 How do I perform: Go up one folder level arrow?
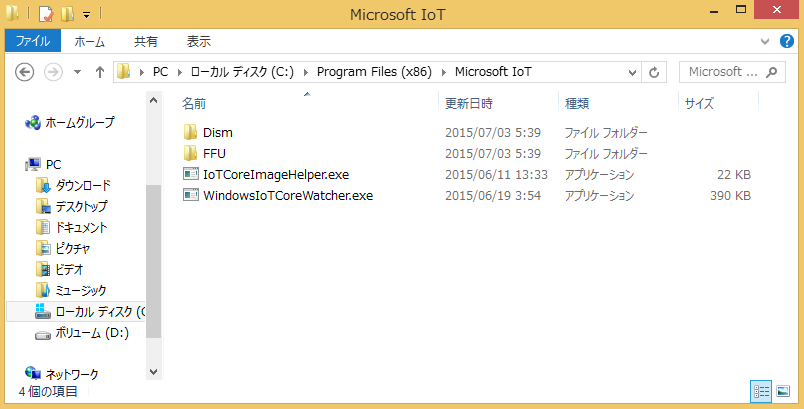tap(100, 72)
